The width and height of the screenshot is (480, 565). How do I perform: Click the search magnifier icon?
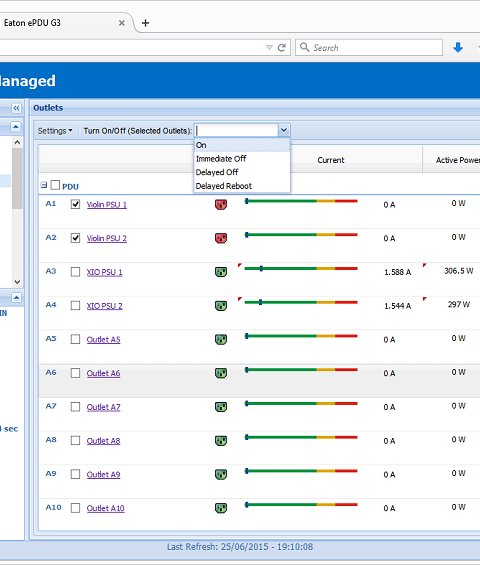tap(305, 47)
